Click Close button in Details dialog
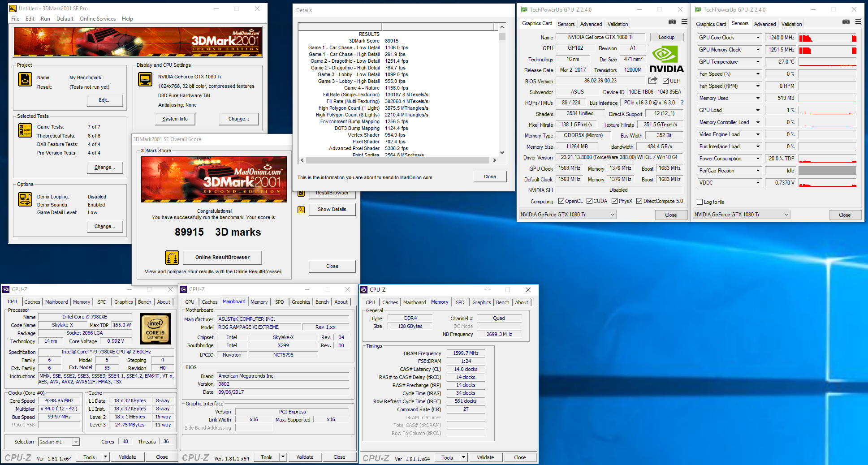The image size is (868, 465). point(490,177)
